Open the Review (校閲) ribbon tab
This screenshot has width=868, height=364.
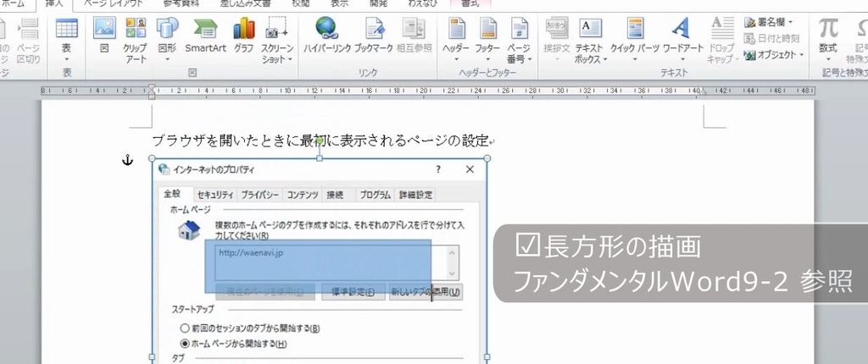pyautogui.click(x=301, y=4)
